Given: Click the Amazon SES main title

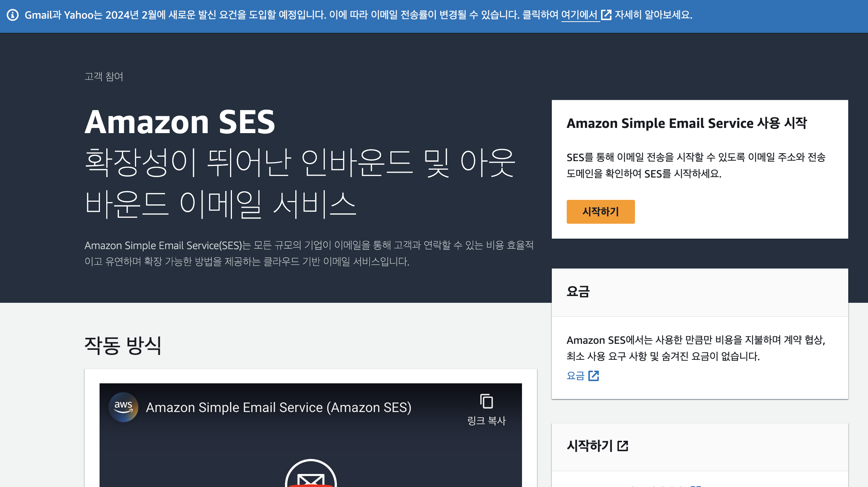Looking at the screenshot, I should pos(180,122).
